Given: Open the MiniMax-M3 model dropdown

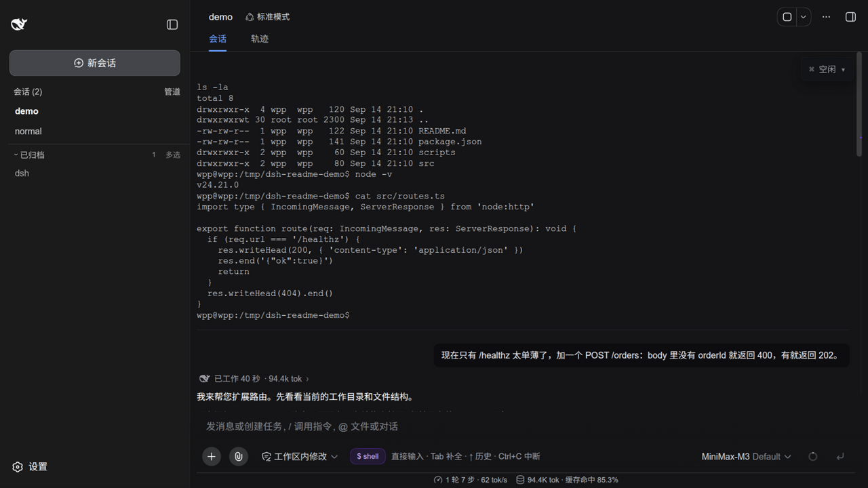Looking at the screenshot, I should point(746,457).
